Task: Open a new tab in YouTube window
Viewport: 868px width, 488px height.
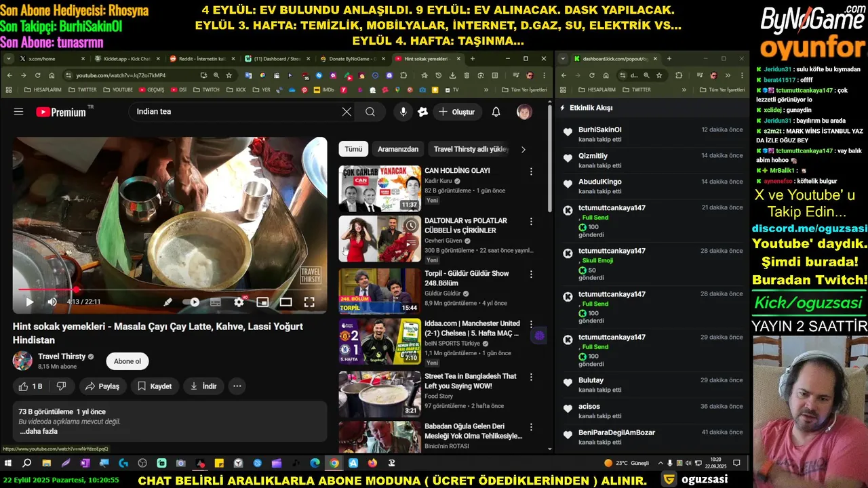Action: coord(473,59)
